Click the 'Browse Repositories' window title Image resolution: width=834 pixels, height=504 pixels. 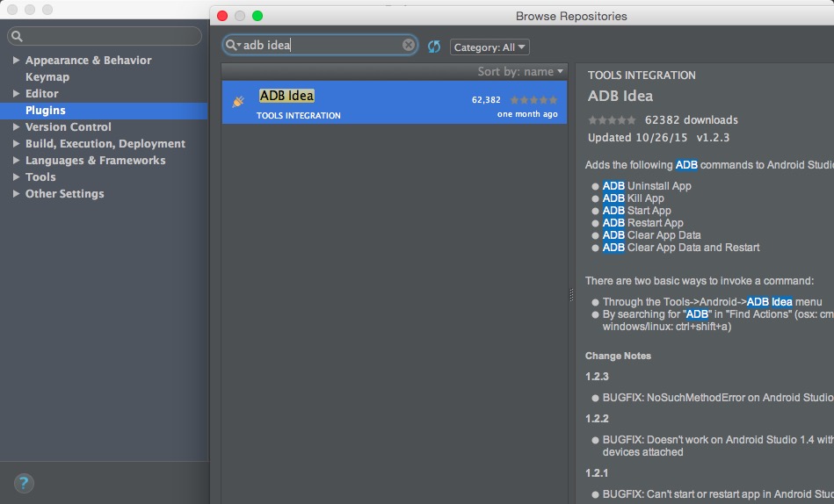571,17
